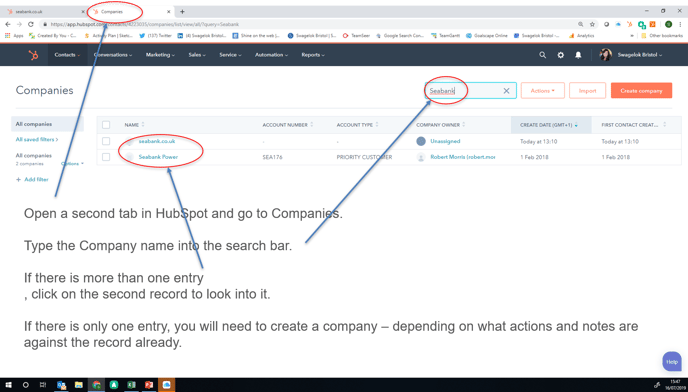Open Chrome three-dot menu
Image resolution: width=688 pixels, height=392 pixels.
coord(680,25)
